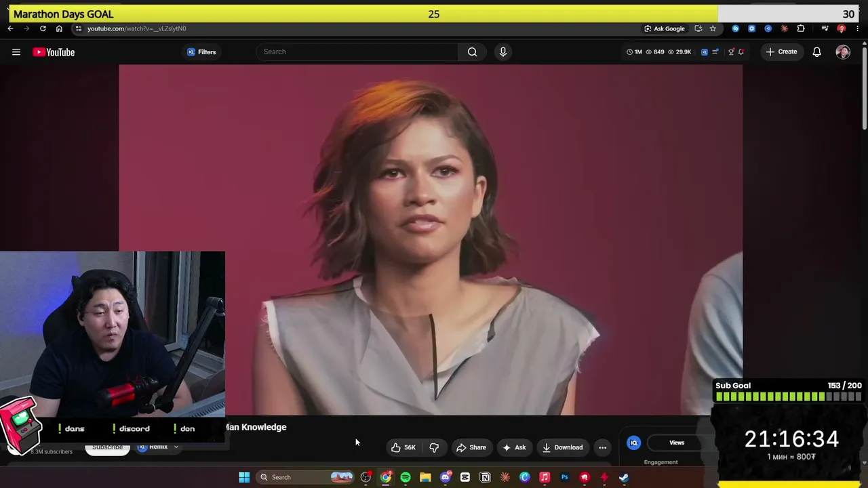The height and width of the screenshot is (488, 868).
Task: Click the Create button
Action: tap(781, 52)
